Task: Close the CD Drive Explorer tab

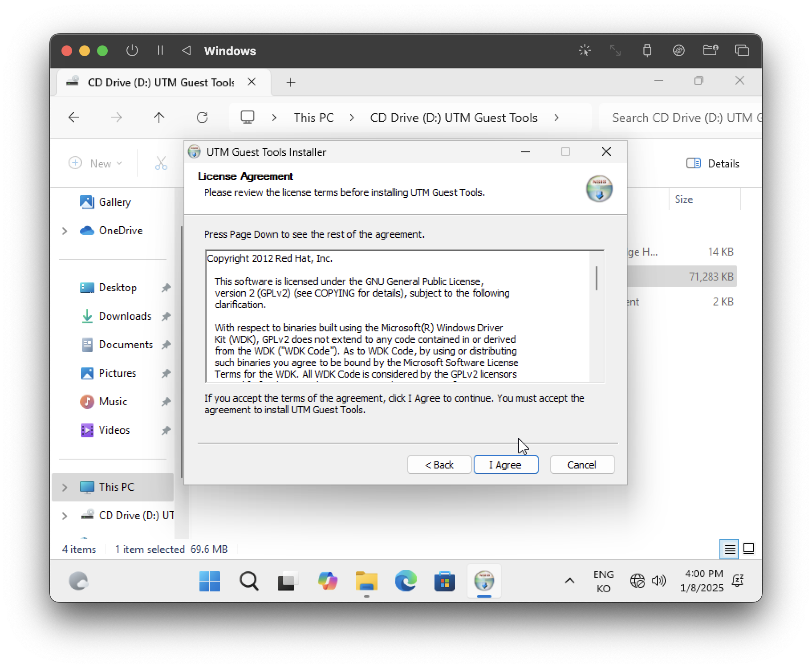Action: [252, 82]
